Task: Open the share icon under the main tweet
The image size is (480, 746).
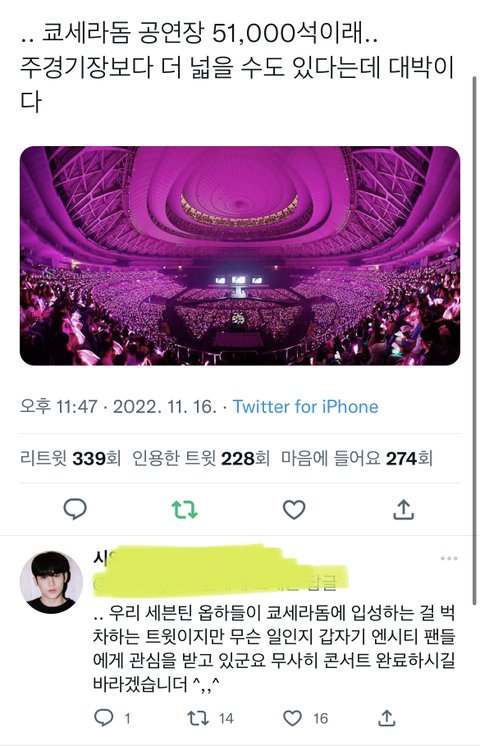Action: 403,509
